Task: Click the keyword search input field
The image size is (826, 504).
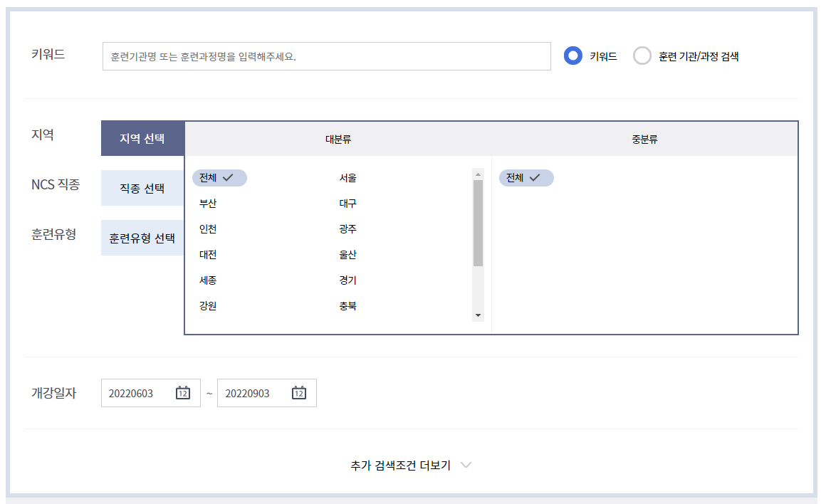Action: coord(325,56)
